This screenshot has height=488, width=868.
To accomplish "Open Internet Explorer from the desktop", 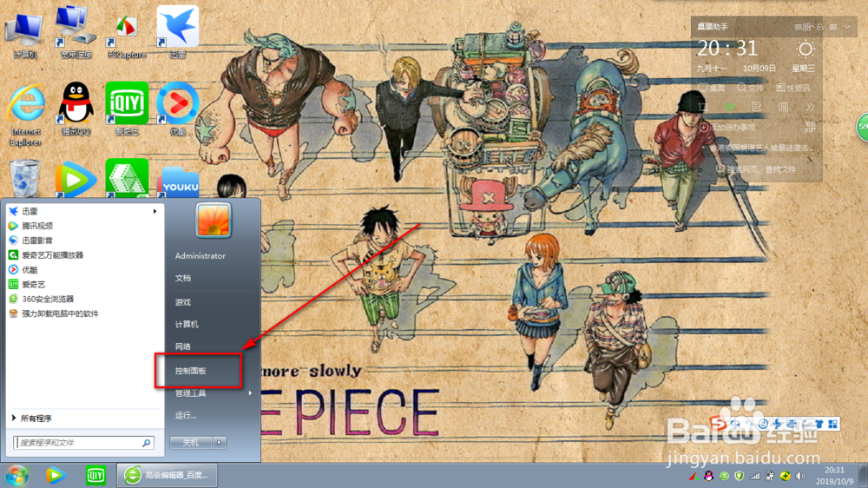I will point(25,115).
